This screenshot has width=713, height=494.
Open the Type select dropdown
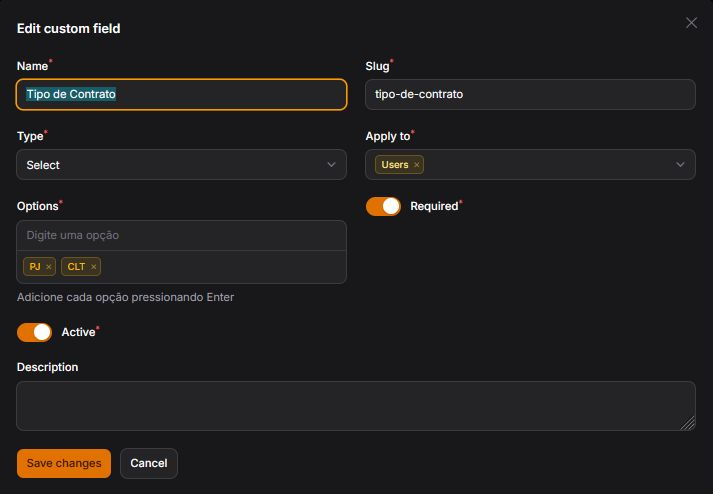181,165
